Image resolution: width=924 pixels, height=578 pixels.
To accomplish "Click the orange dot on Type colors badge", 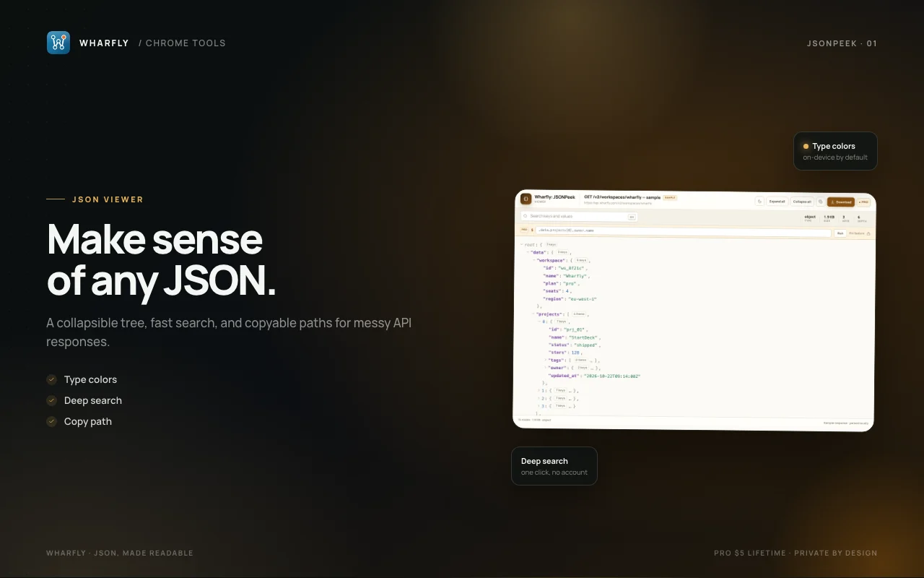I will pyautogui.click(x=806, y=146).
